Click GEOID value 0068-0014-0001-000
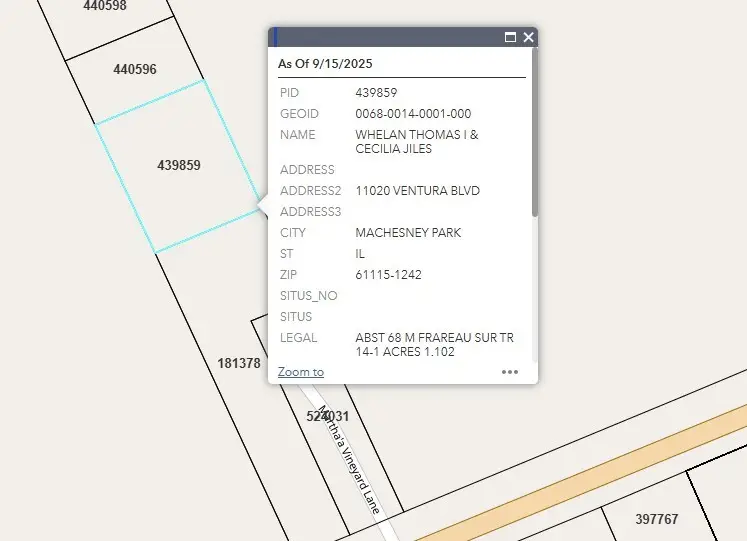747x541 pixels. pyautogui.click(x=413, y=113)
